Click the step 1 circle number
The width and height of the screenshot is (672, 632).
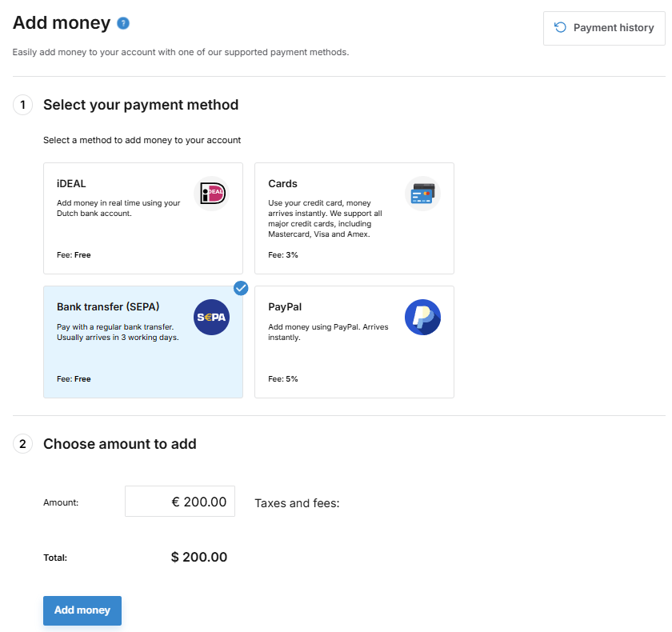(22, 105)
